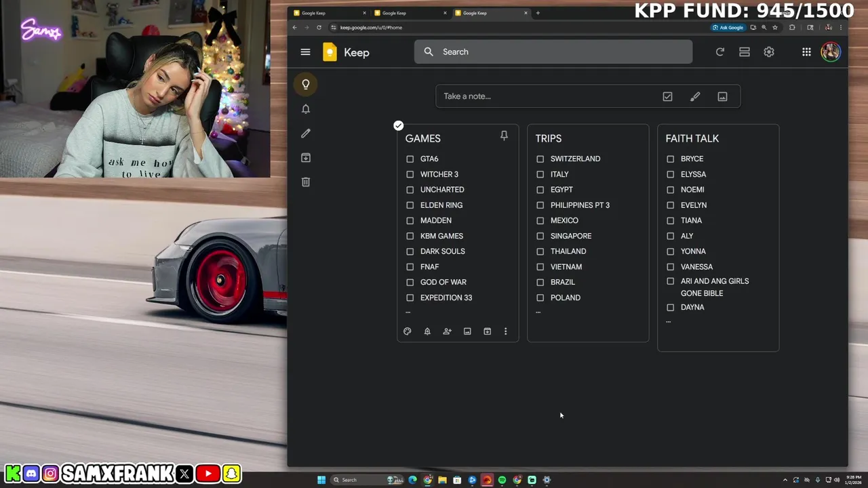
Task: Open the Google account avatar menu
Action: coord(830,52)
